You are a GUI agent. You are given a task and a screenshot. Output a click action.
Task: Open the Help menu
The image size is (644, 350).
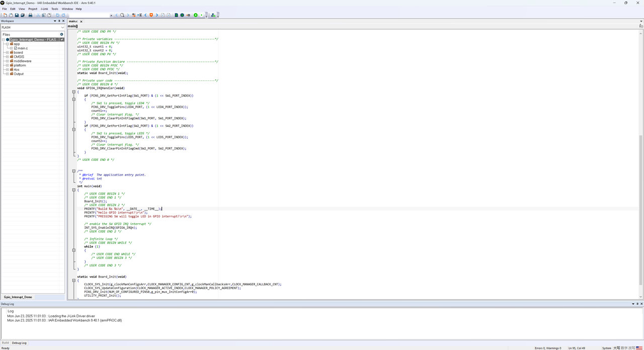79,9
